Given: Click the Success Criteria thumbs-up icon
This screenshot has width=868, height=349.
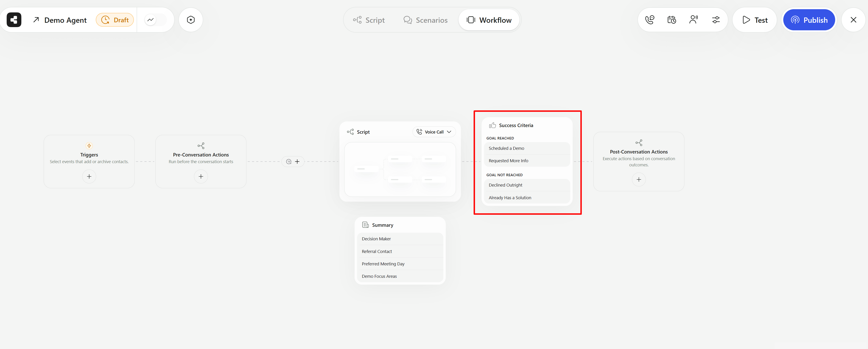Looking at the screenshot, I should (492, 125).
